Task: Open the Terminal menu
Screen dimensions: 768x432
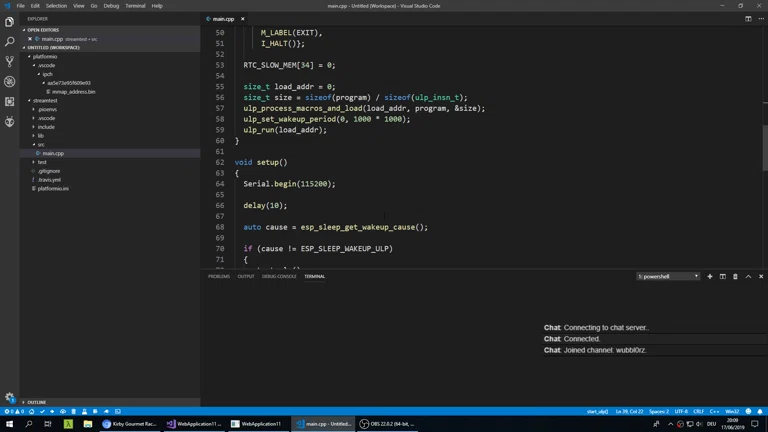Action: pos(135,6)
